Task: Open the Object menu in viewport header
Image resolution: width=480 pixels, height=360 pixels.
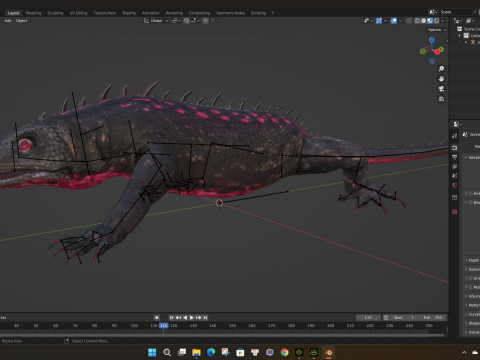Action: (22, 21)
